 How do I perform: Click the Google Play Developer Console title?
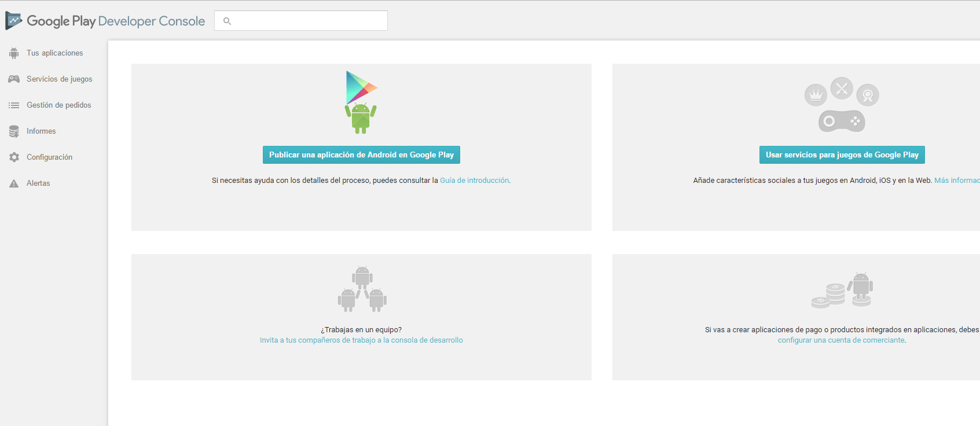(116, 21)
